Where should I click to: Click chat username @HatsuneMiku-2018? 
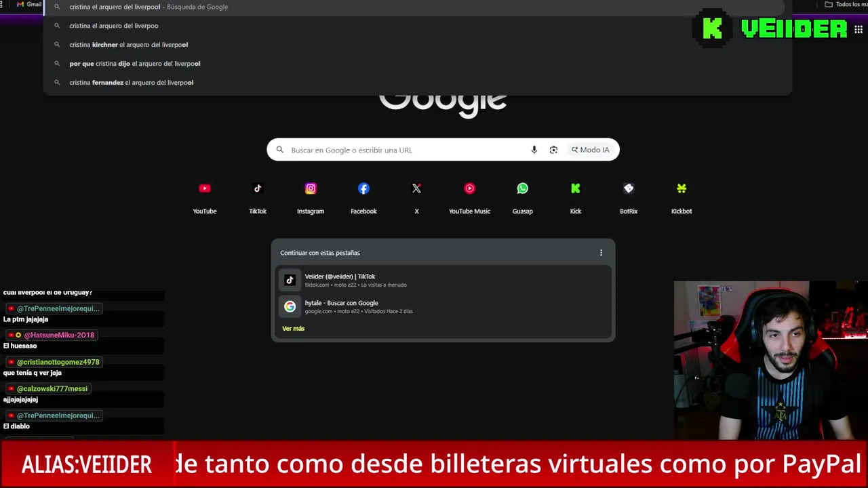pyautogui.click(x=59, y=335)
